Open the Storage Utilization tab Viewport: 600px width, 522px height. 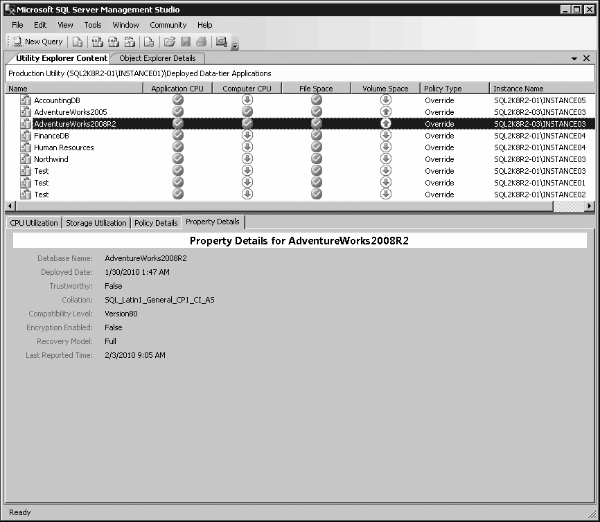(x=96, y=223)
